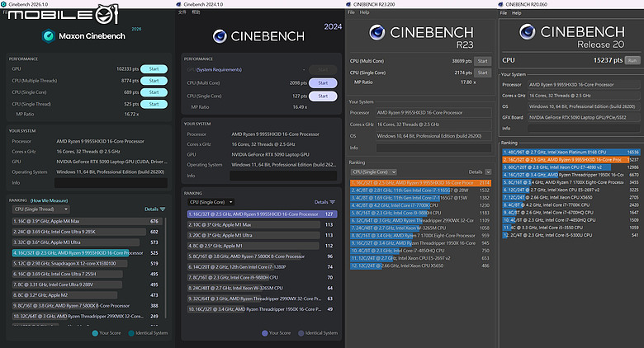Select the Intel Core Ultra 9 285K row
This screenshot has height=348, width=644.
[86, 232]
